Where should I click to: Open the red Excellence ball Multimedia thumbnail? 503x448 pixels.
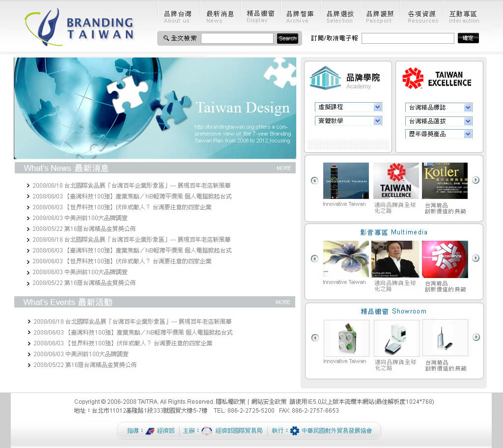point(445,259)
